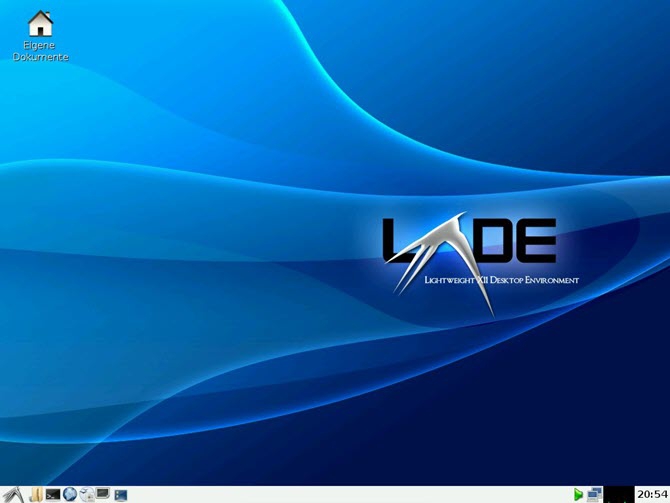
Task: Click the Eigene Dokumente label
Action: click(x=40, y=51)
